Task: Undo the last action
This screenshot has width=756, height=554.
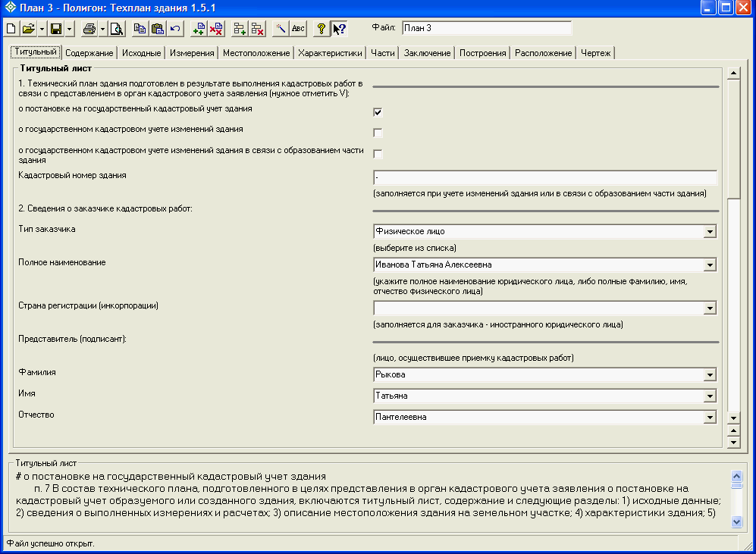Action: [x=175, y=29]
